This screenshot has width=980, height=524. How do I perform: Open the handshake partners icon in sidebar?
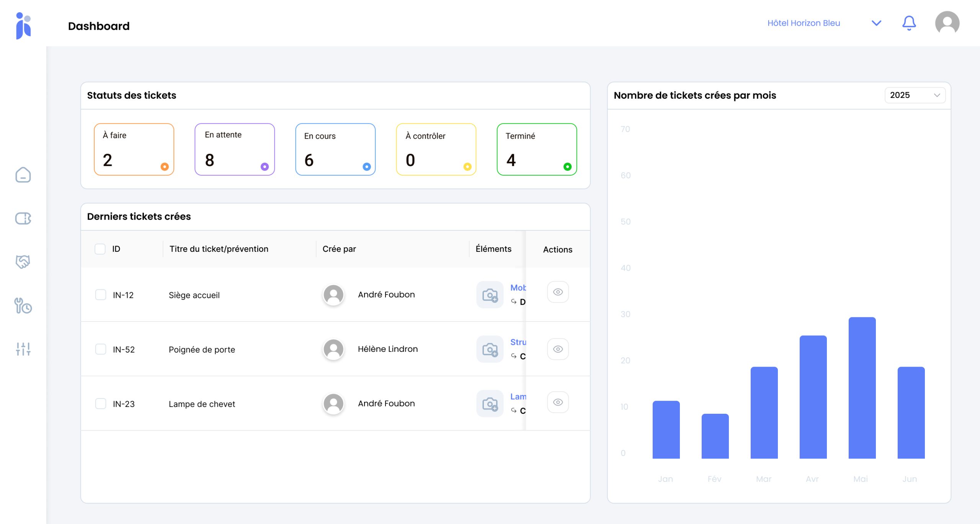click(x=23, y=262)
